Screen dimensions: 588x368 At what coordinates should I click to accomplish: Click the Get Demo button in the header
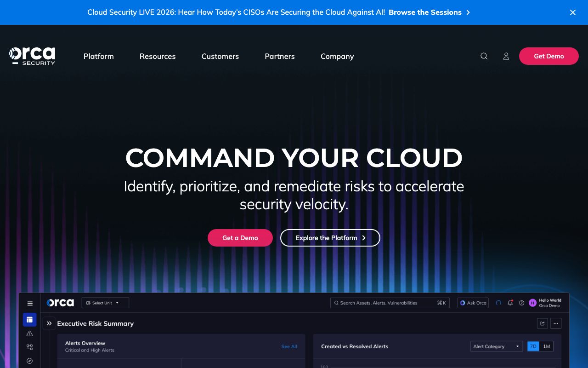(549, 56)
